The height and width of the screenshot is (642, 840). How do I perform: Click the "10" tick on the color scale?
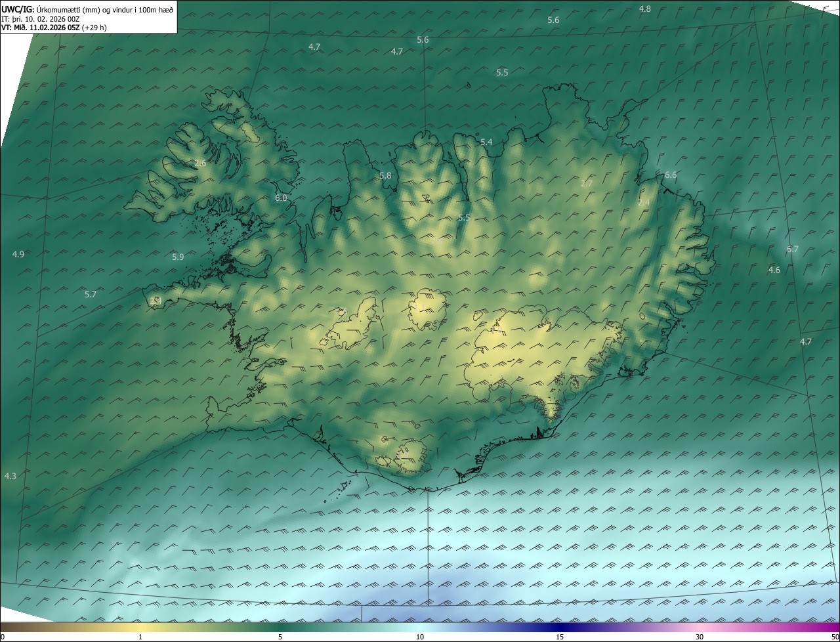(x=420, y=637)
